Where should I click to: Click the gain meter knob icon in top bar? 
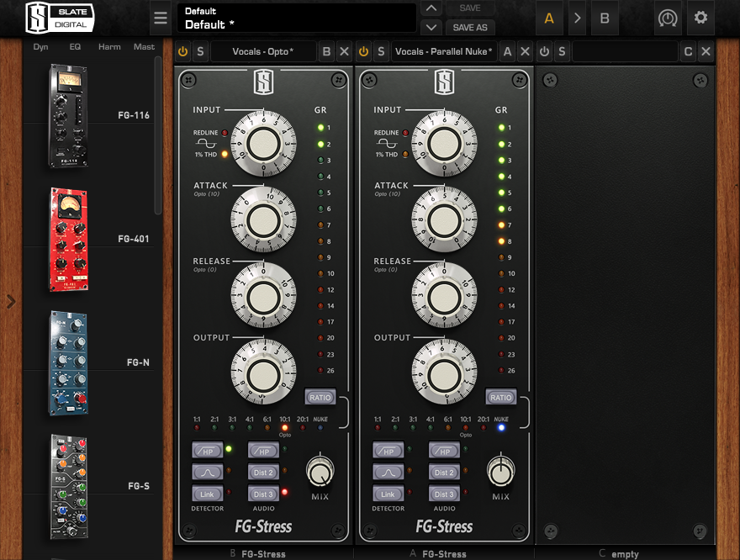coord(668,18)
